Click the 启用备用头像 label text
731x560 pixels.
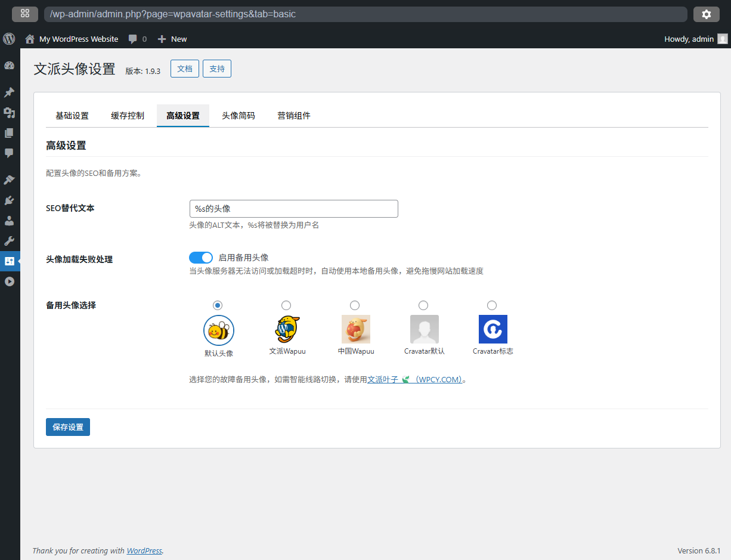coord(243,258)
